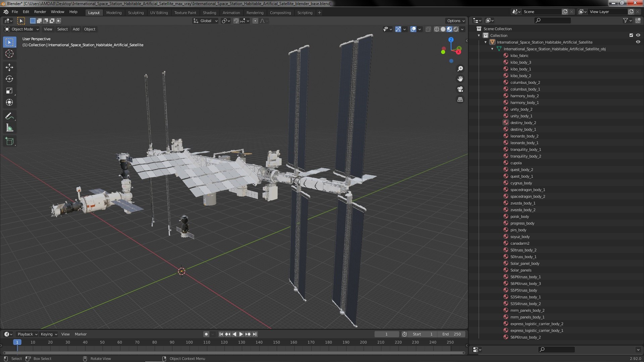Select the Transform tool
Screen dimensions: 644x362
pos(9,103)
